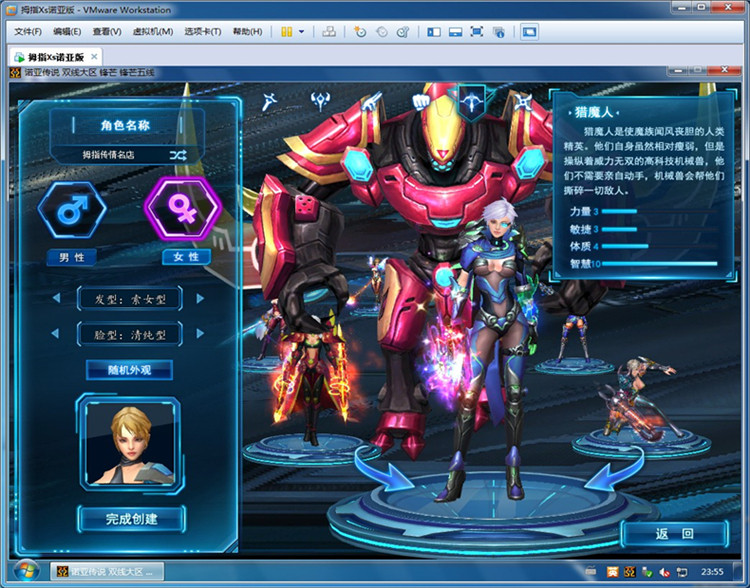Click the orange input method tray icon

pos(613,572)
